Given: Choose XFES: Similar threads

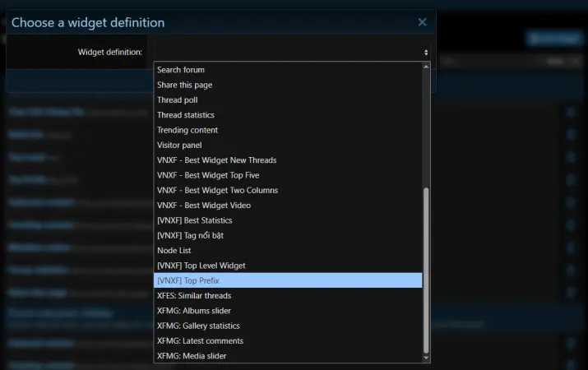Looking at the screenshot, I should tap(194, 295).
